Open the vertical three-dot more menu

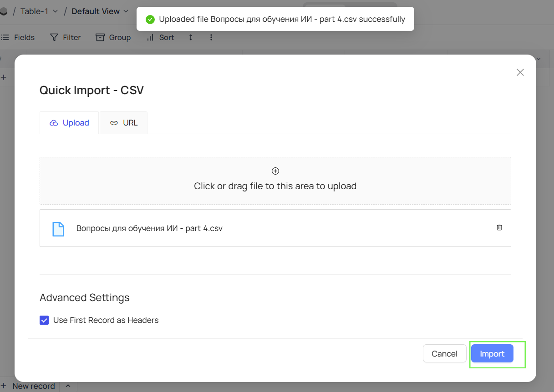[x=211, y=37]
